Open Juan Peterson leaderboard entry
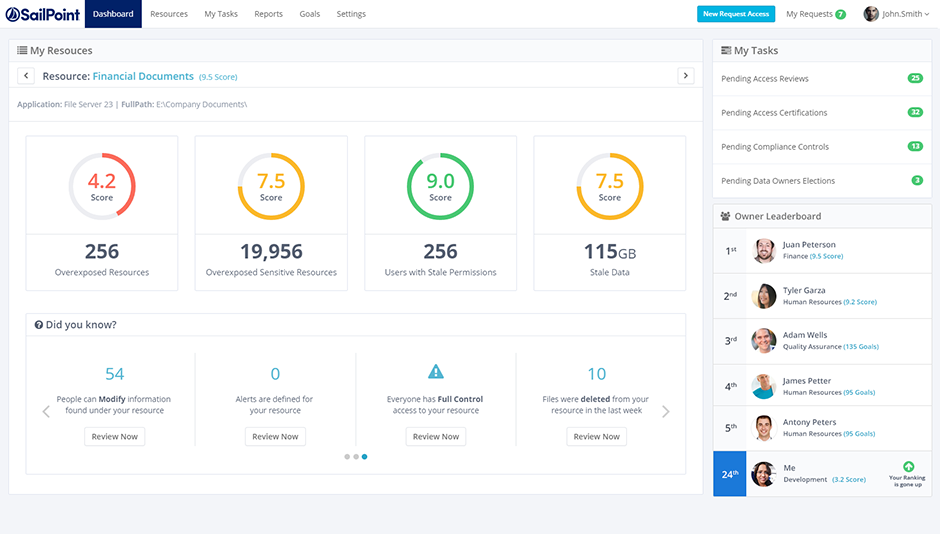The width and height of the screenshot is (940, 534). tap(822, 251)
